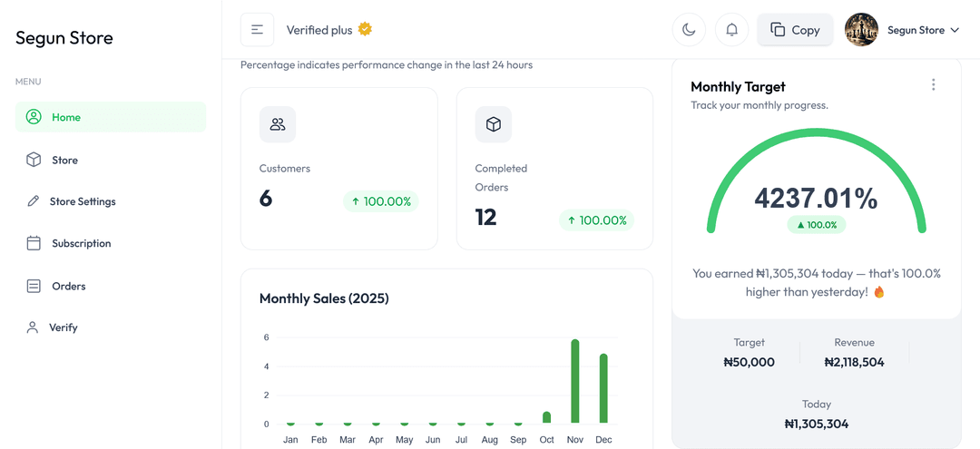The image size is (980, 449).
Task: Click the Completed Orders box icon
Action: coord(493,124)
